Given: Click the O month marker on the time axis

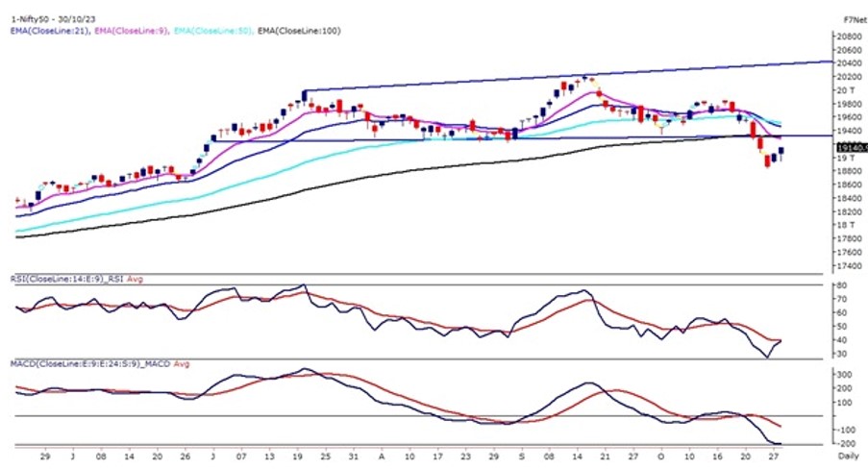Looking at the screenshot, I should click(x=661, y=457).
